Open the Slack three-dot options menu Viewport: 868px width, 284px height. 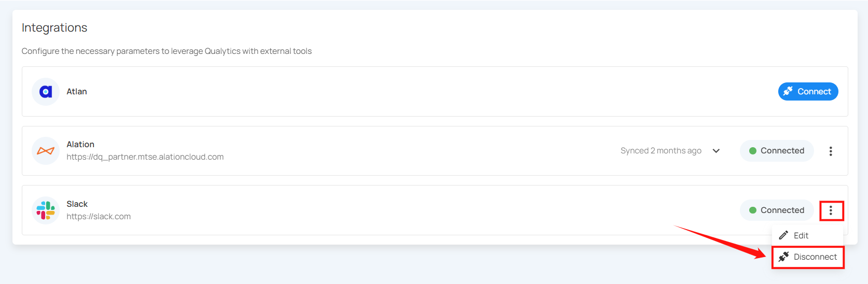coord(831,210)
